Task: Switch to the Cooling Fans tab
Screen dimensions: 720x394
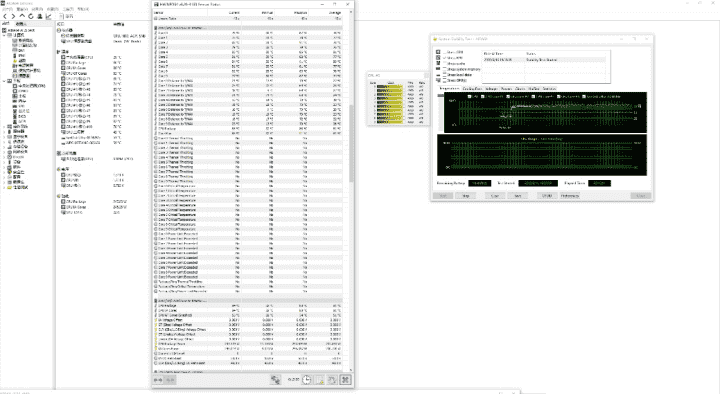Action: tap(472, 89)
